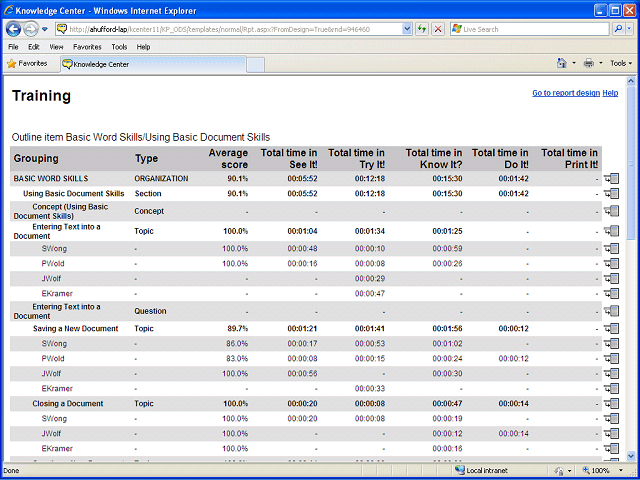This screenshot has height=480, width=640.
Task: Click detail icon for EKramer under Entering Text
Action: pyautogui.click(x=612, y=293)
